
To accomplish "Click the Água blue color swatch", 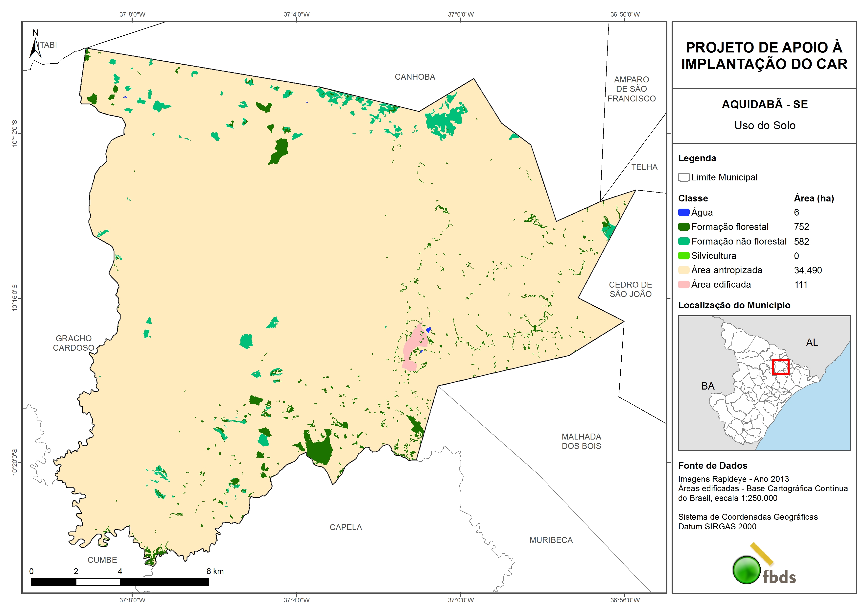I will [683, 212].
